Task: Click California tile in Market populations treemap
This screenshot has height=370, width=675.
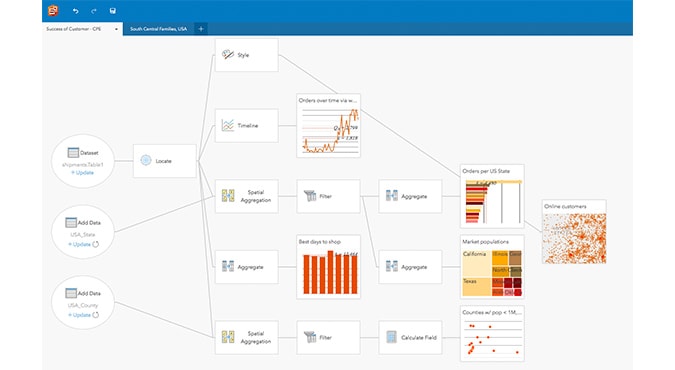Action: point(477,264)
